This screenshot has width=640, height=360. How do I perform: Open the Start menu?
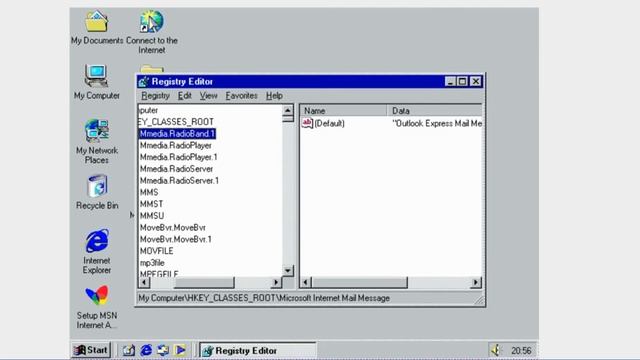point(91,350)
